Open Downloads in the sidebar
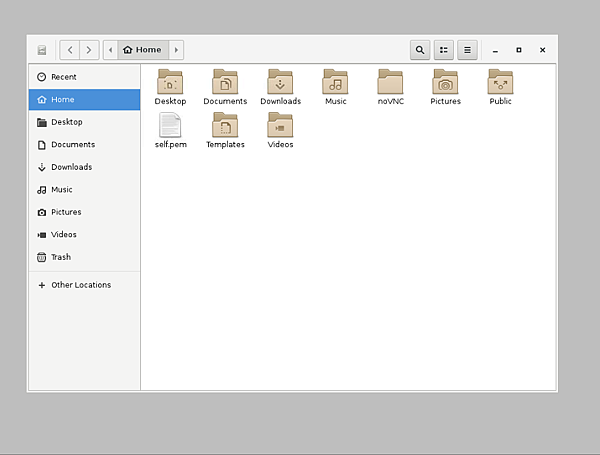 pos(71,167)
